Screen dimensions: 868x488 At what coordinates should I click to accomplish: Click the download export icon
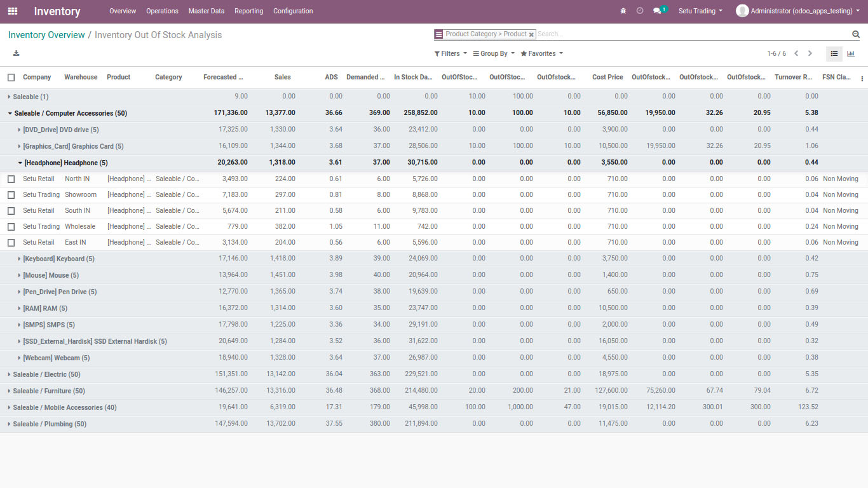click(x=16, y=53)
